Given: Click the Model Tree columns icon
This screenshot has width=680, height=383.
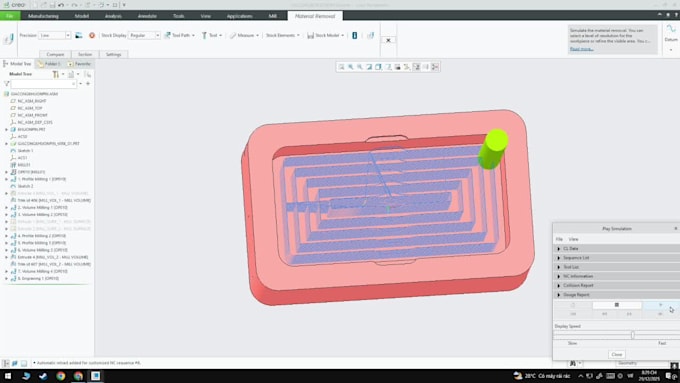Looking at the screenshot, I should [x=71, y=74].
